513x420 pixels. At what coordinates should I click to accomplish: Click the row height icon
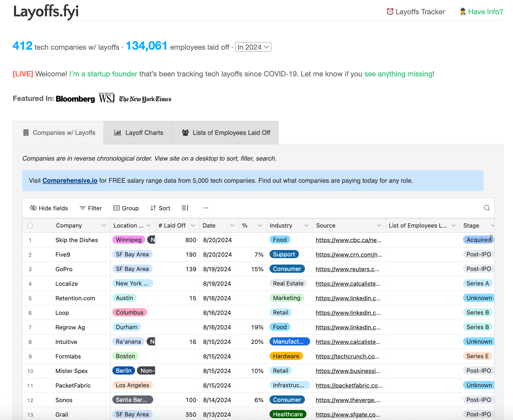(x=185, y=208)
